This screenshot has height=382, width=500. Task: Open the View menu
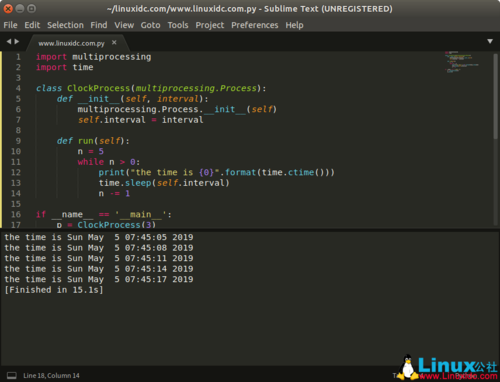click(124, 25)
